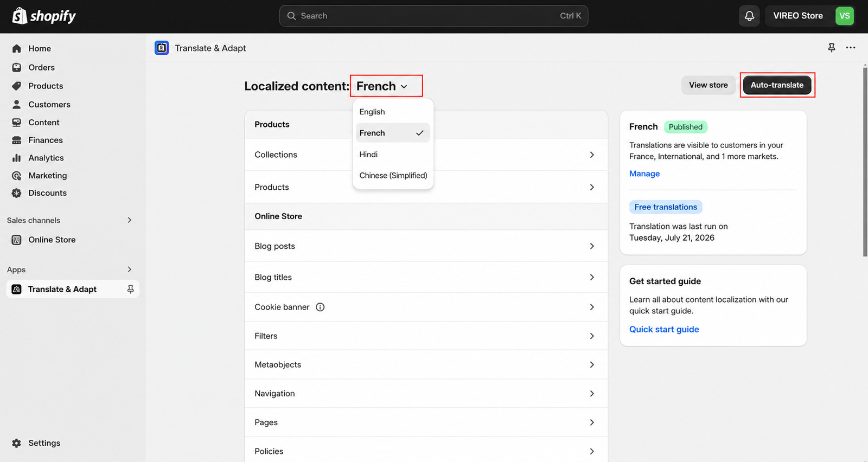This screenshot has height=462, width=868.
Task: Click the Published status badge
Action: (x=685, y=127)
